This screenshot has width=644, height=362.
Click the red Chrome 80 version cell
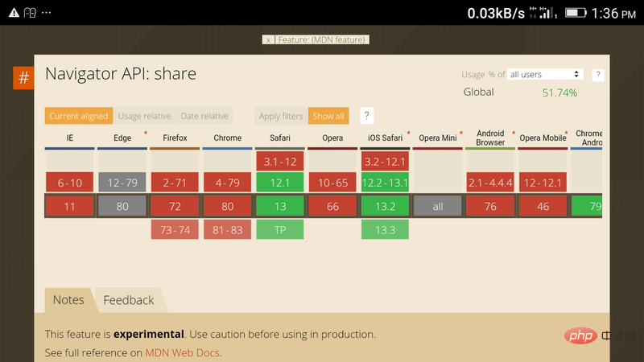pyautogui.click(x=228, y=207)
